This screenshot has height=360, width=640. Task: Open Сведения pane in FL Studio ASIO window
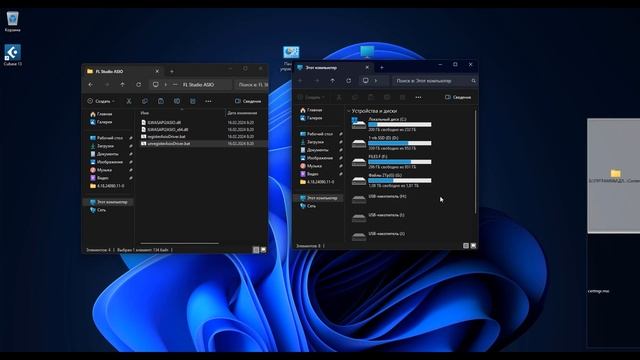click(248, 101)
